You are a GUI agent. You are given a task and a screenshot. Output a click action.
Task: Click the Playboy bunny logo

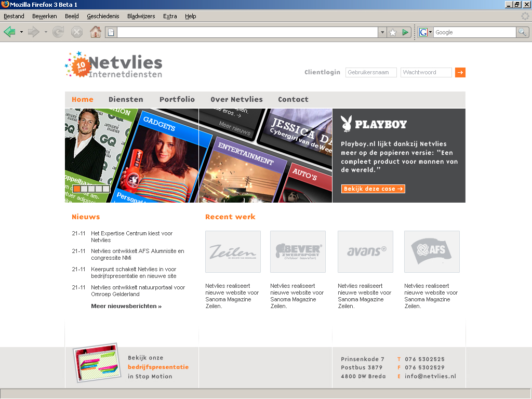coord(347,124)
